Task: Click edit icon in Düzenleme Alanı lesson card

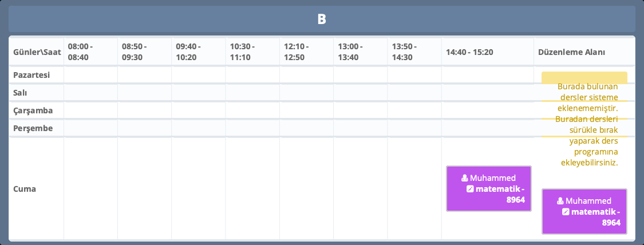Action: point(566,212)
